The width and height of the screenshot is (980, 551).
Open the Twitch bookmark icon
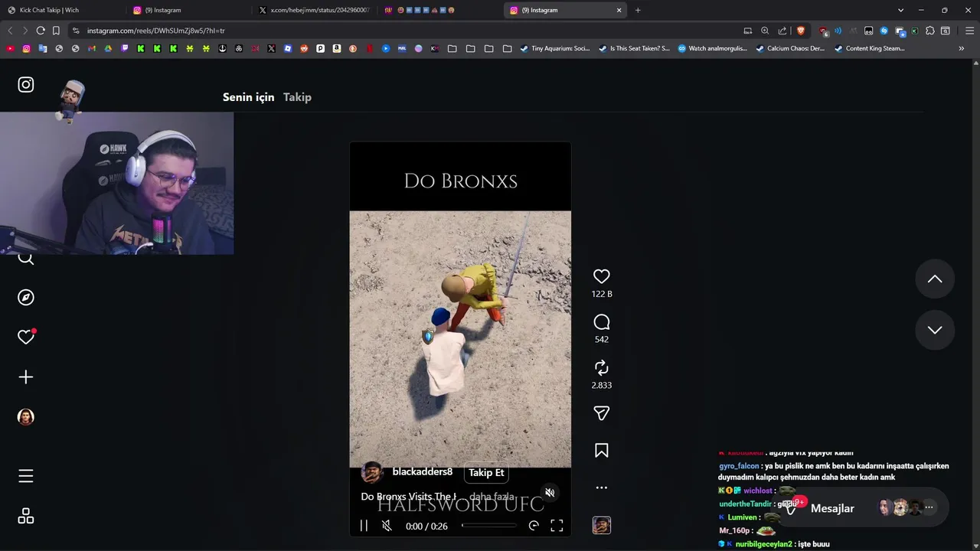(x=125, y=48)
